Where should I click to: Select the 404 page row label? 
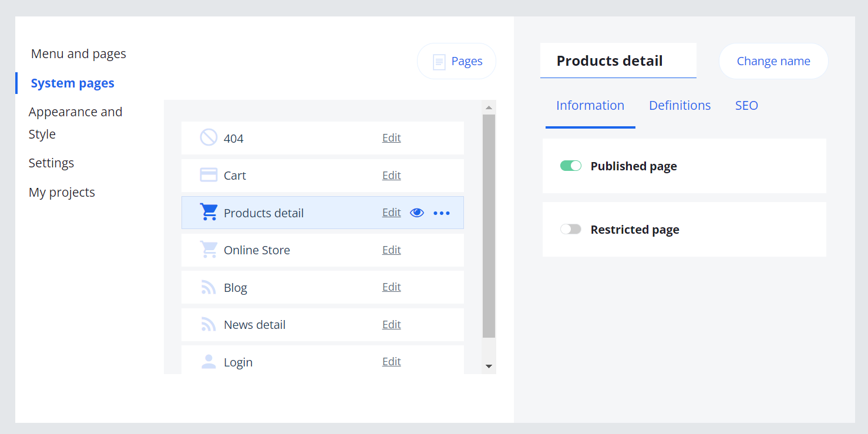click(x=234, y=139)
